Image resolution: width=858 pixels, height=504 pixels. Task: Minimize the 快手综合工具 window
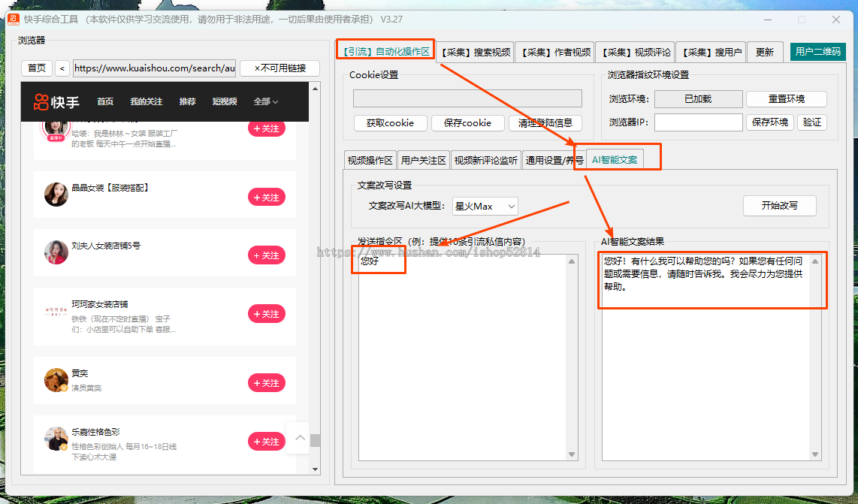768,20
